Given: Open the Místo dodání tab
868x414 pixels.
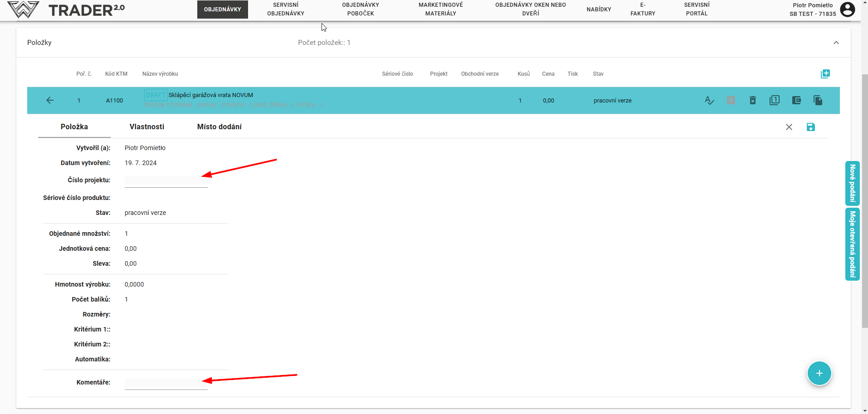Looking at the screenshot, I should [219, 127].
